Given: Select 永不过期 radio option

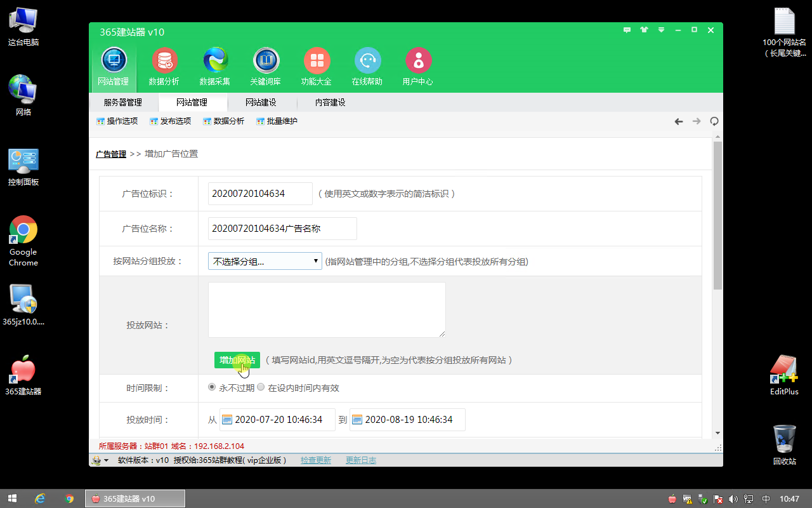Looking at the screenshot, I should (212, 387).
